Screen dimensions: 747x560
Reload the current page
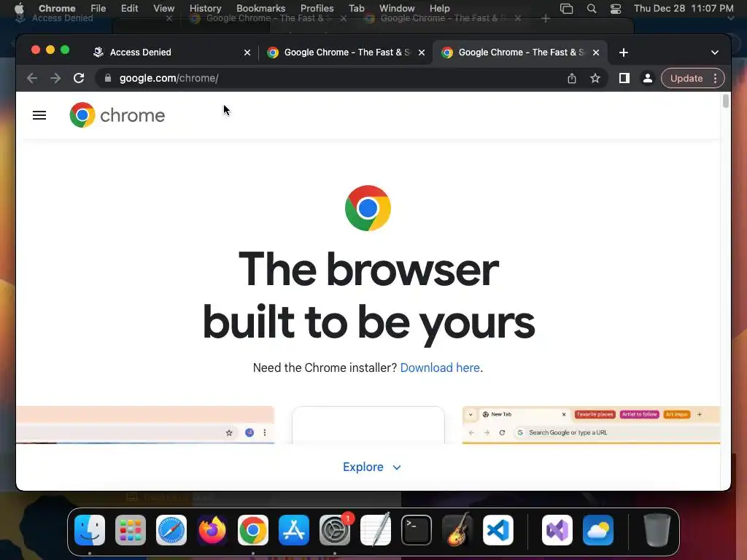[x=79, y=78]
